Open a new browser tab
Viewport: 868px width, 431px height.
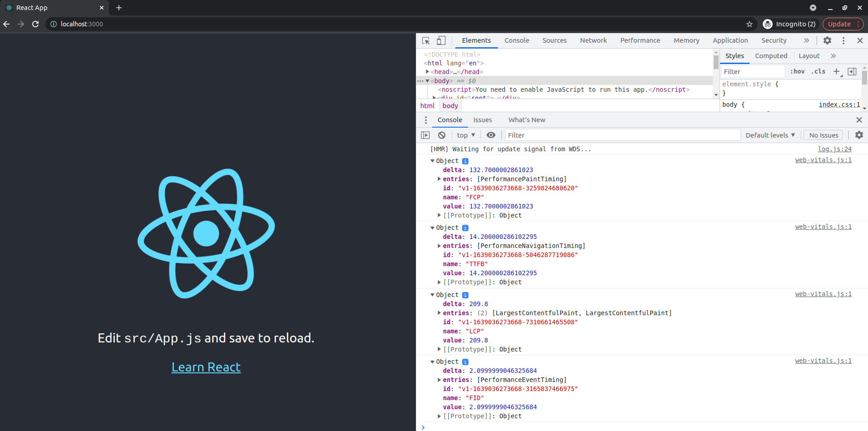pos(119,8)
